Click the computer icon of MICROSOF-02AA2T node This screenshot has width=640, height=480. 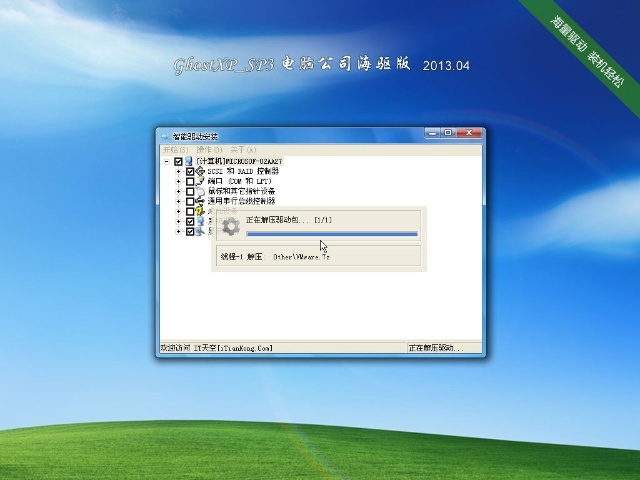point(189,161)
